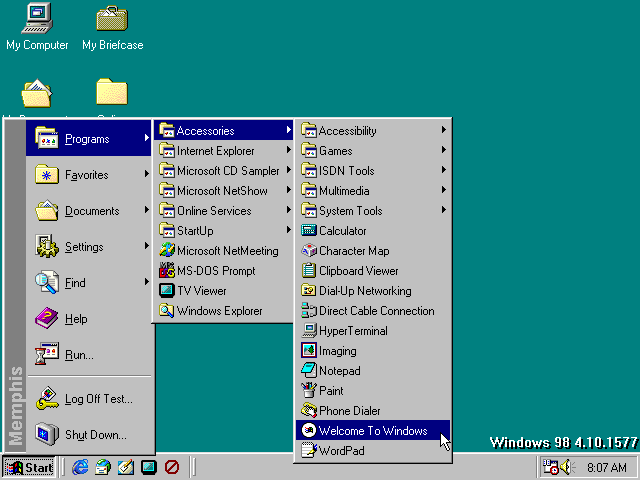Screen dimensions: 640x480
Task: Click the Windows Explorer magnifier icon
Action: pyautogui.click(x=167, y=311)
